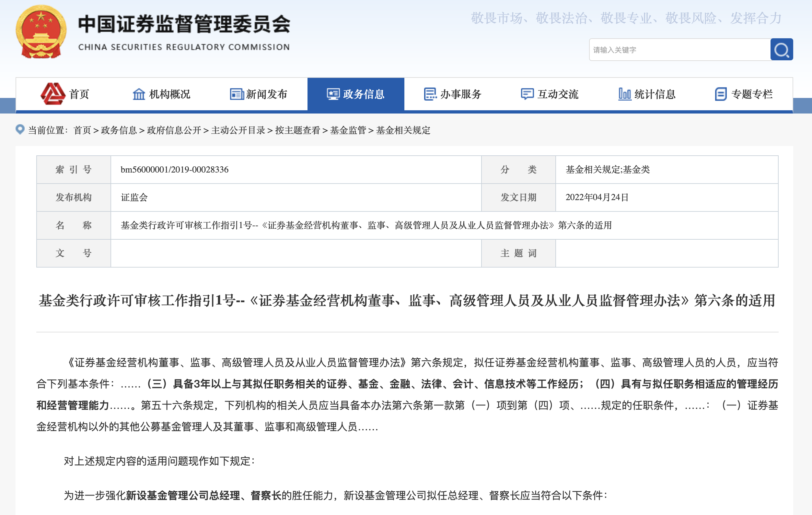The height and width of the screenshot is (515, 812).
Task: Open 政府信息公开 breadcrumb link
Action: [x=174, y=130]
